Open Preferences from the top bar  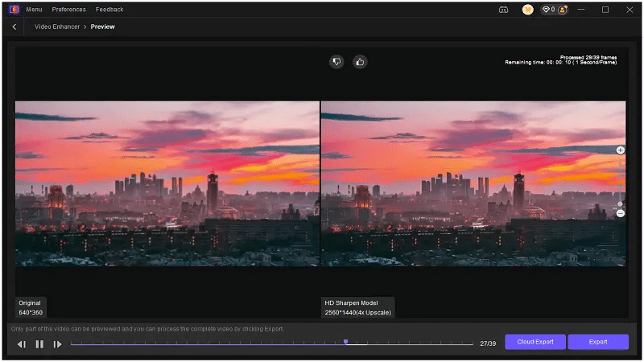(68, 10)
